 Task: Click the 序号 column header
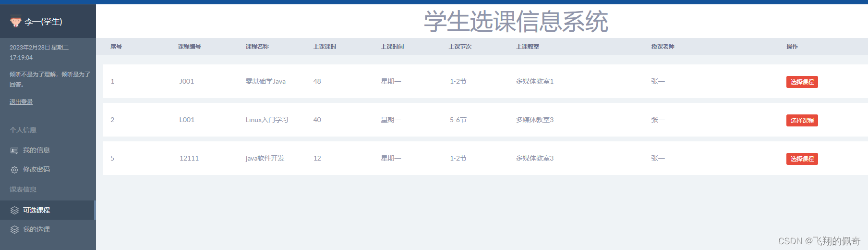[x=116, y=47]
